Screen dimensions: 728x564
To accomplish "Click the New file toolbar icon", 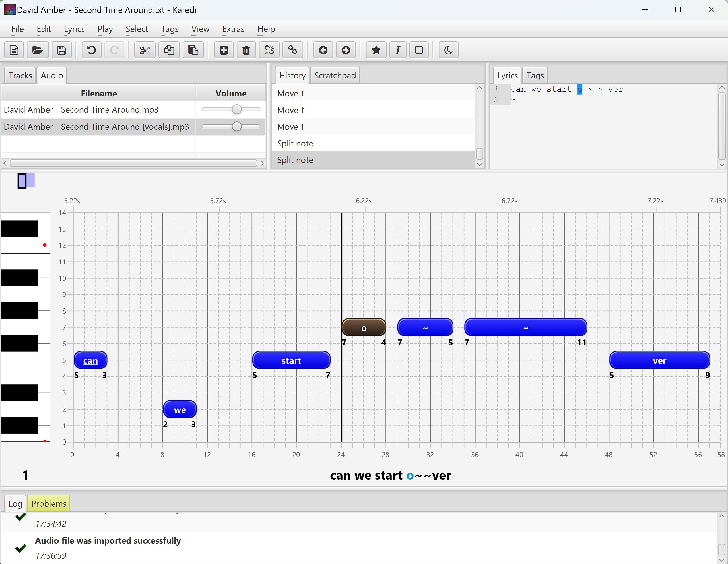I will pos(14,50).
